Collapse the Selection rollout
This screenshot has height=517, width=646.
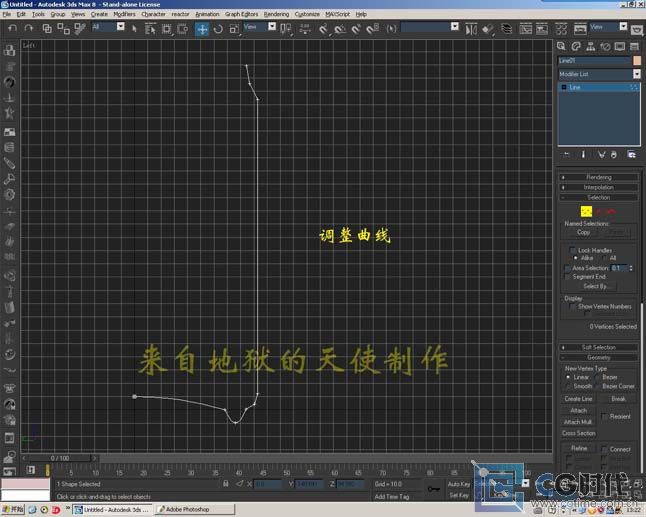599,198
